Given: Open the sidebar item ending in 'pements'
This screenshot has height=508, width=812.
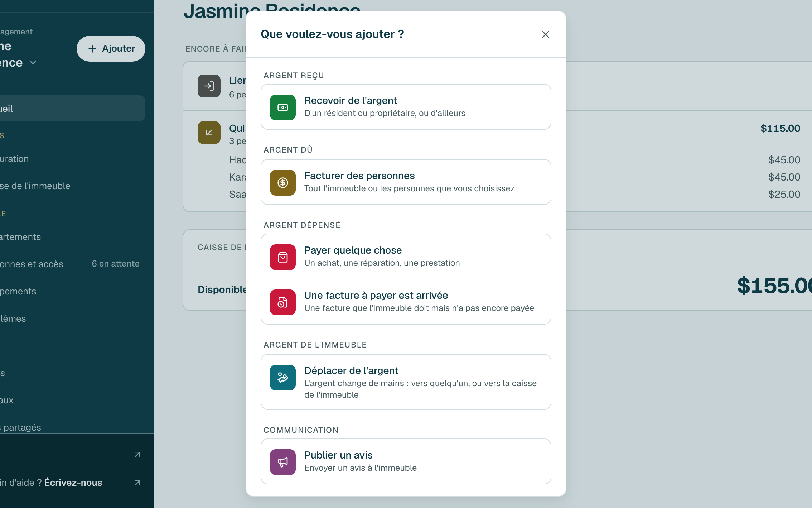Looking at the screenshot, I should 73,291.
